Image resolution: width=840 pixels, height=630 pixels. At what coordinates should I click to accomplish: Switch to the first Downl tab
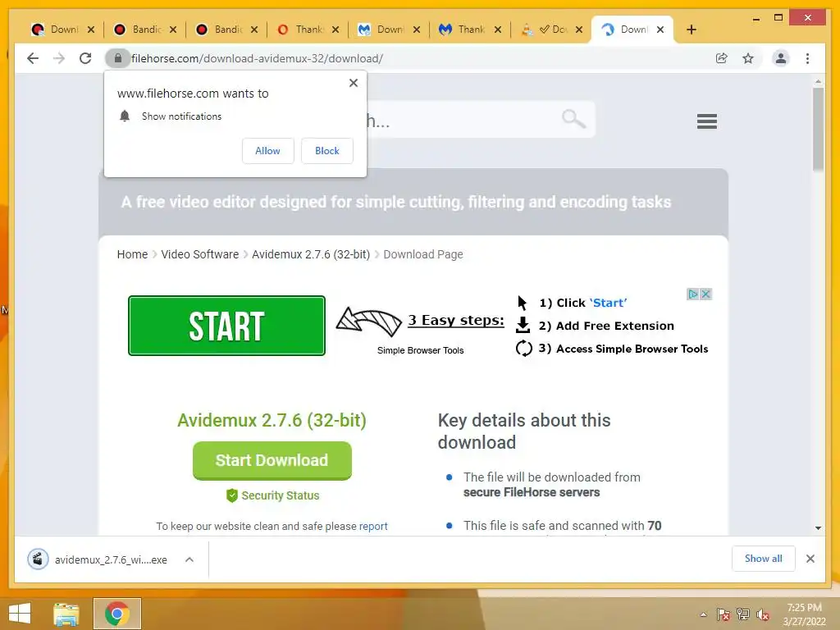(x=63, y=30)
